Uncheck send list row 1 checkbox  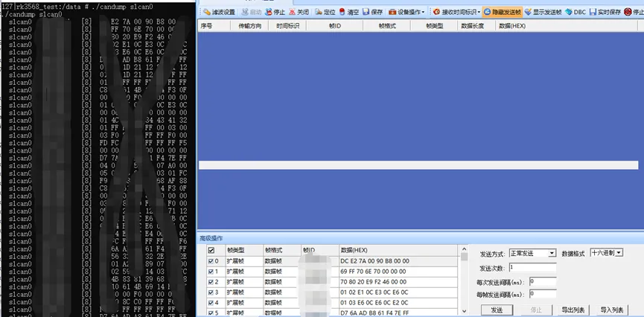click(x=211, y=272)
